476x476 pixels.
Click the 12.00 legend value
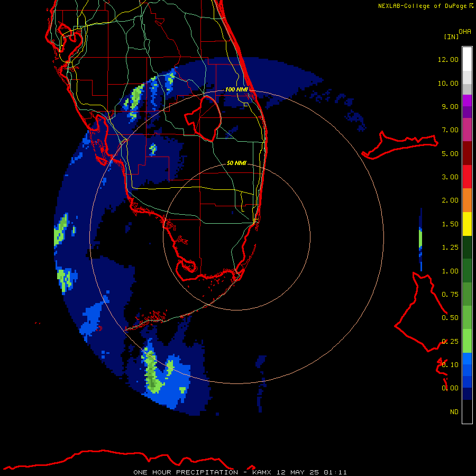pyautogui.click(x=448, y=59)
